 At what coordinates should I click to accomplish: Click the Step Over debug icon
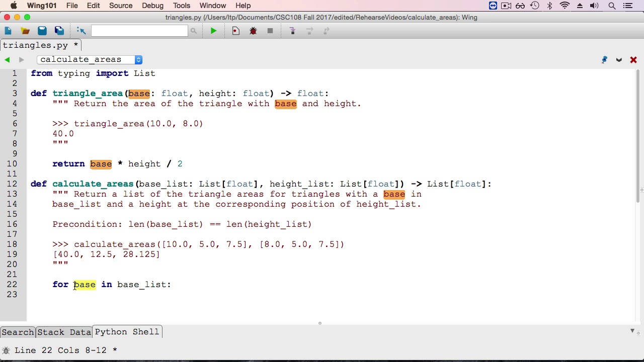point(309,31)
